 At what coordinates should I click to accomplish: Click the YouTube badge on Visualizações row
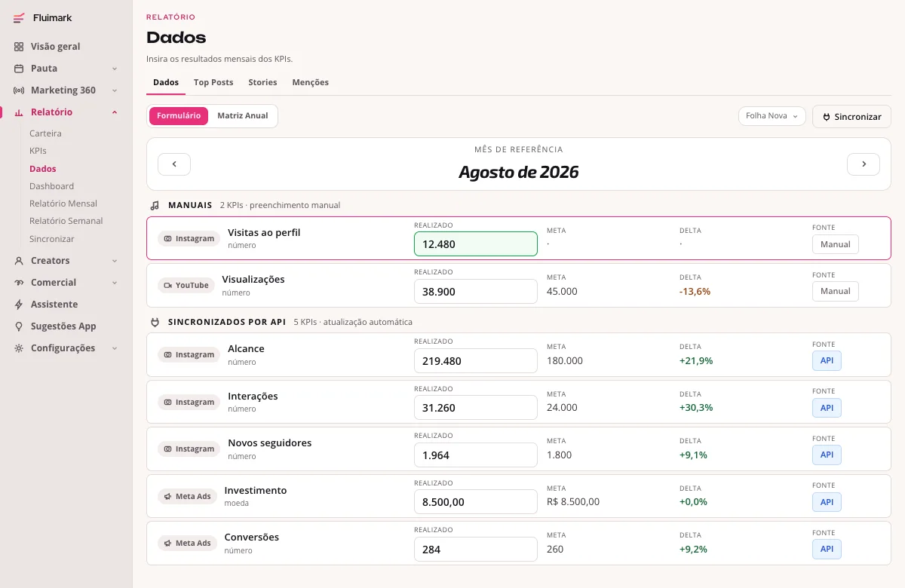tap(186, 286)
